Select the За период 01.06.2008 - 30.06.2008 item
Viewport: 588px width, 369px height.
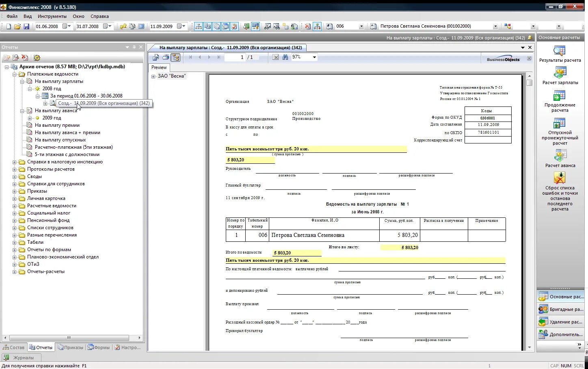point(86,96)
